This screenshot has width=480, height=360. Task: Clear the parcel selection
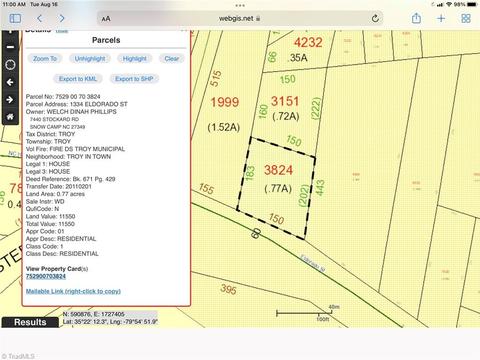coord(172,59)
